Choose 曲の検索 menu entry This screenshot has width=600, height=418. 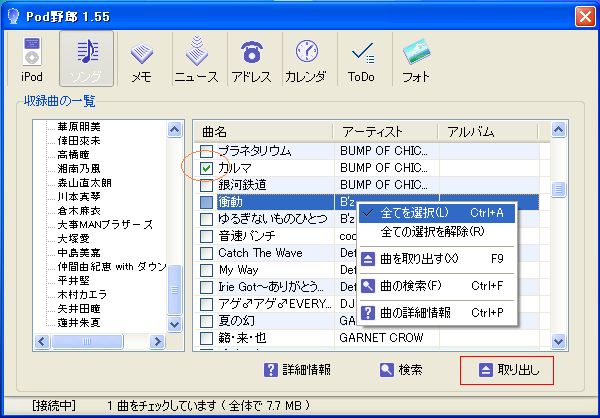point(437,286)
